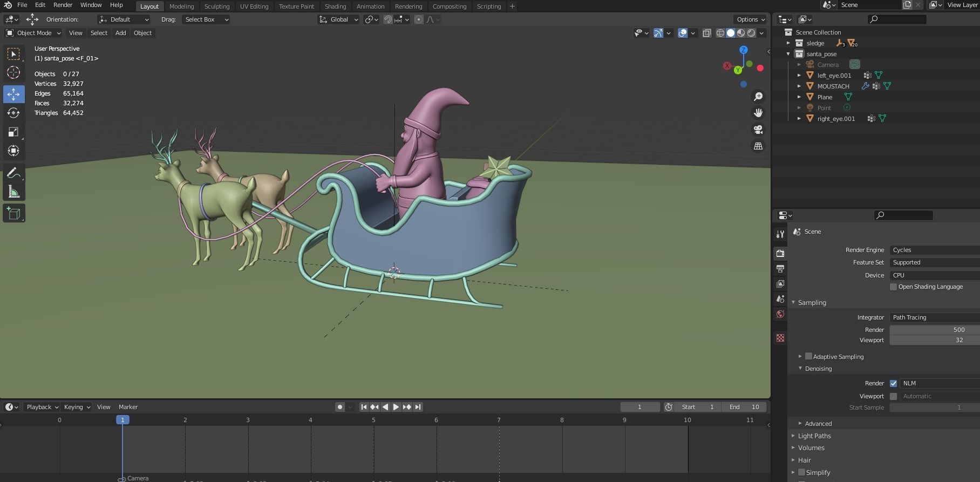This screenshot has width=980, height=482.
Task: Switch perspective/orthographic with the grid icon
Action: pos(758,146)
